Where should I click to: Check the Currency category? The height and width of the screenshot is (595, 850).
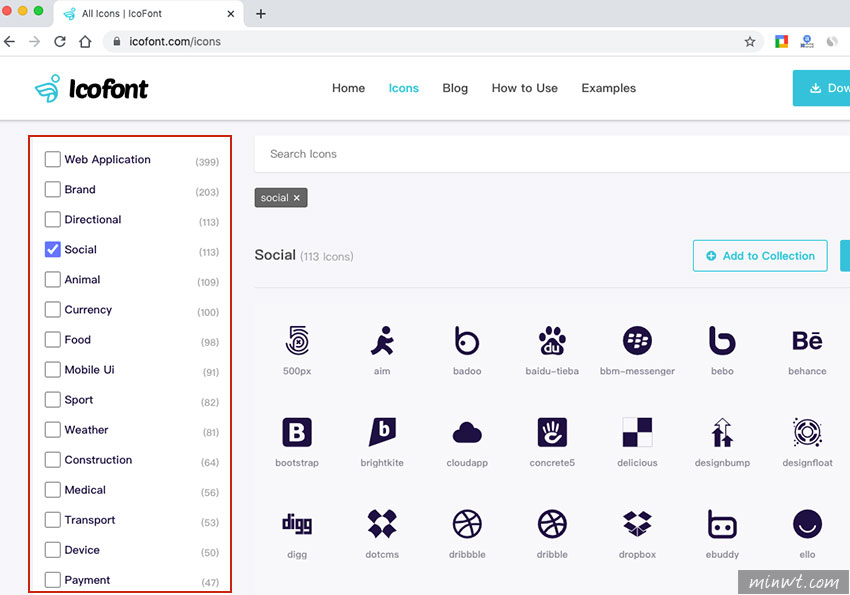coord(53,309)
